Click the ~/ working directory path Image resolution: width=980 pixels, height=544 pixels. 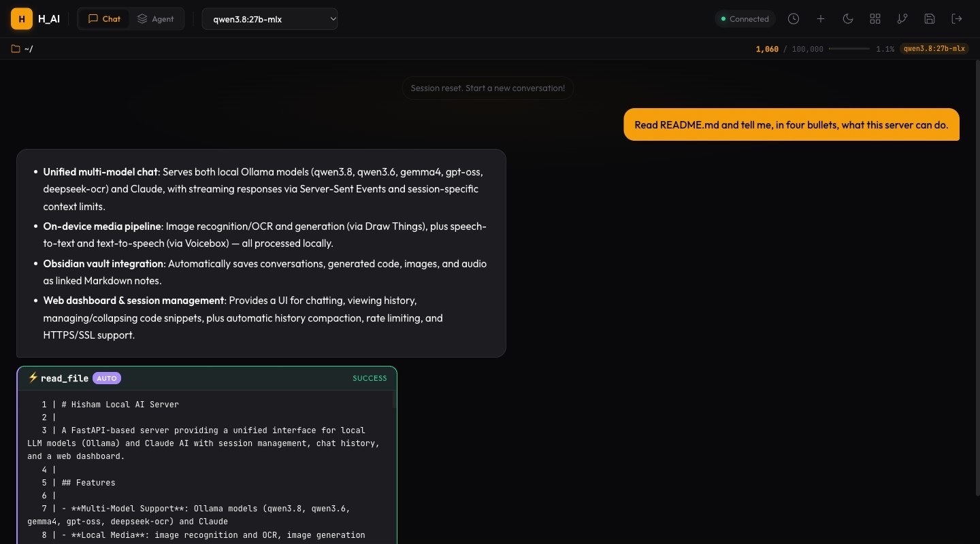[x=29, y=49]
